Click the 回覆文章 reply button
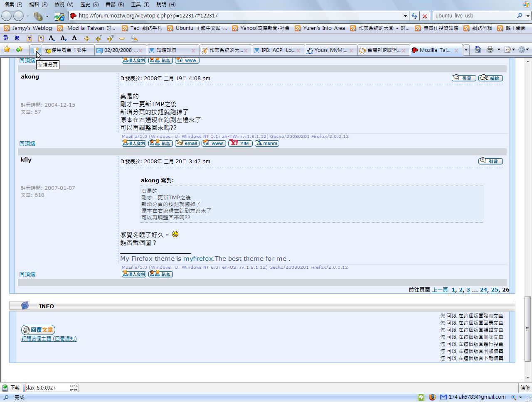Viewport: 532px width, 402px height. click(38, 330)
